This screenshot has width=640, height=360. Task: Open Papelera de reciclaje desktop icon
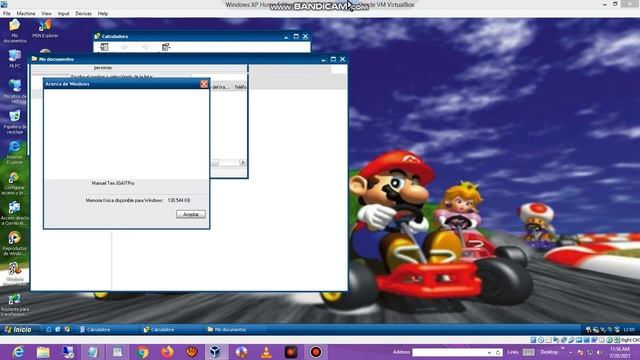click(x=15, y=122)
